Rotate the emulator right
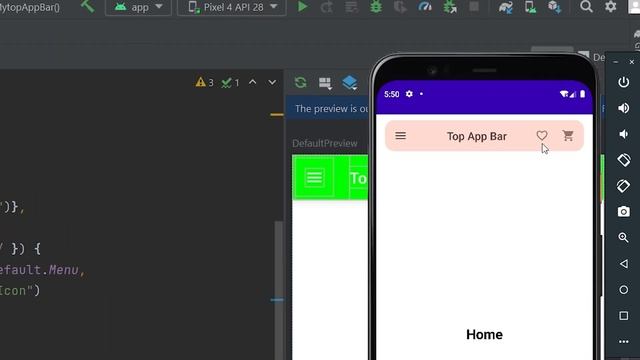640x360 pixels. (x=623, y=186)
